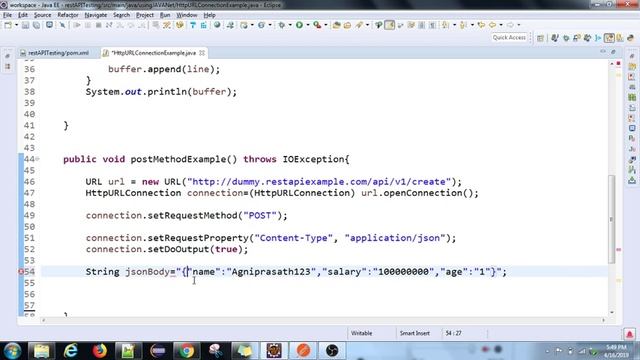Collapse the postMethodExample method fold marker
This screenshot has height=360, width=640.
point(38,159)
